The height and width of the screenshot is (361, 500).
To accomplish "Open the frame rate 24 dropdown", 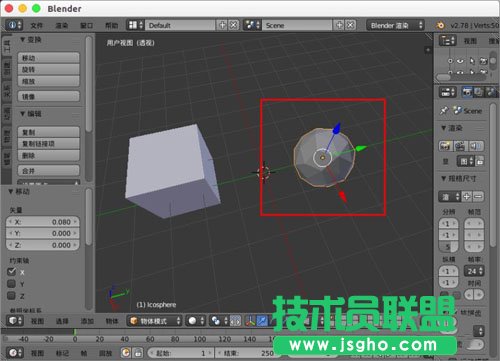I will coord(474,271).
